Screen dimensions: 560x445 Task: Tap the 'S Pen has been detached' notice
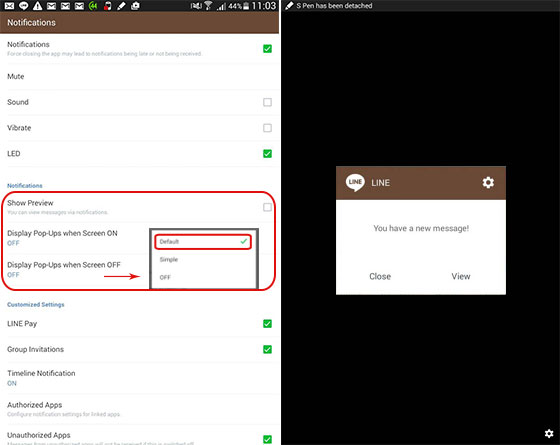pyautogui.click(x=334, y=6)
